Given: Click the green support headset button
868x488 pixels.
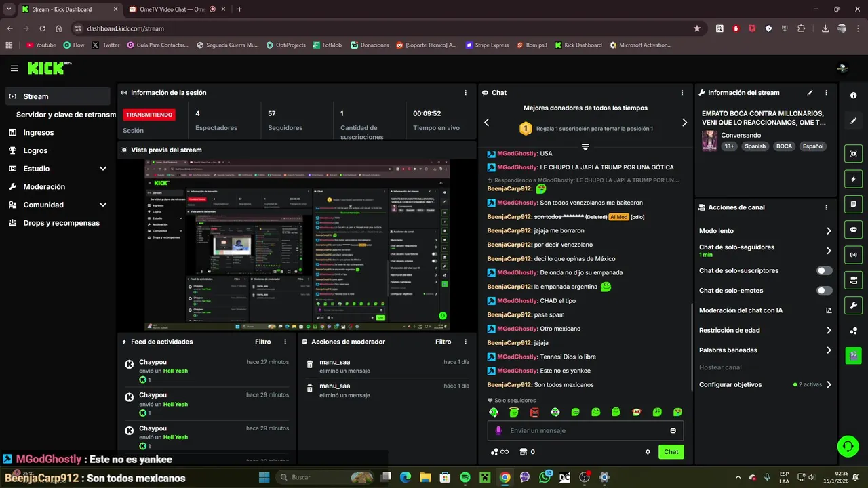Looking at the screenshot, I should click(x=847, y=446).
